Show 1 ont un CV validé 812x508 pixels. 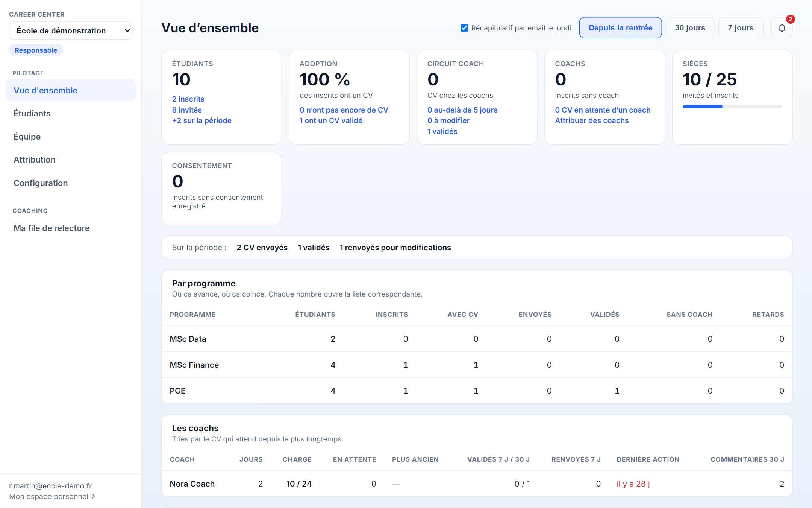[x=331, y=120]
